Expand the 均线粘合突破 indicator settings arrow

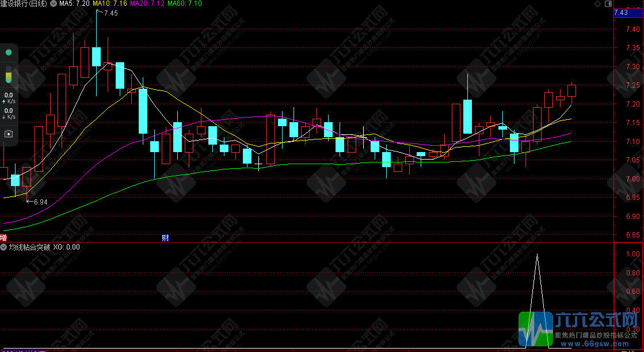click(3, 247)
